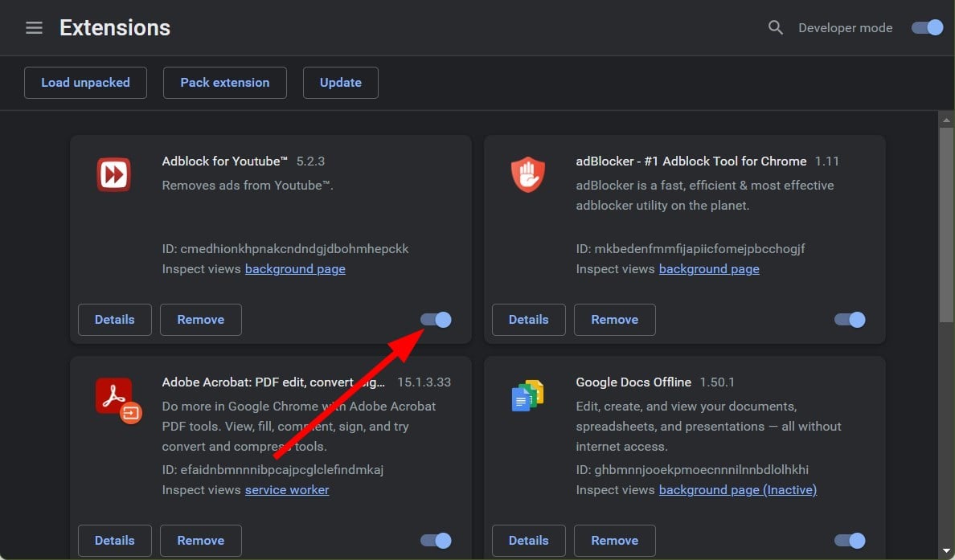Screen dimensions: 955x560
Task: Click the vertical scrollbar thumb
Action: click(x=946, y=225)
